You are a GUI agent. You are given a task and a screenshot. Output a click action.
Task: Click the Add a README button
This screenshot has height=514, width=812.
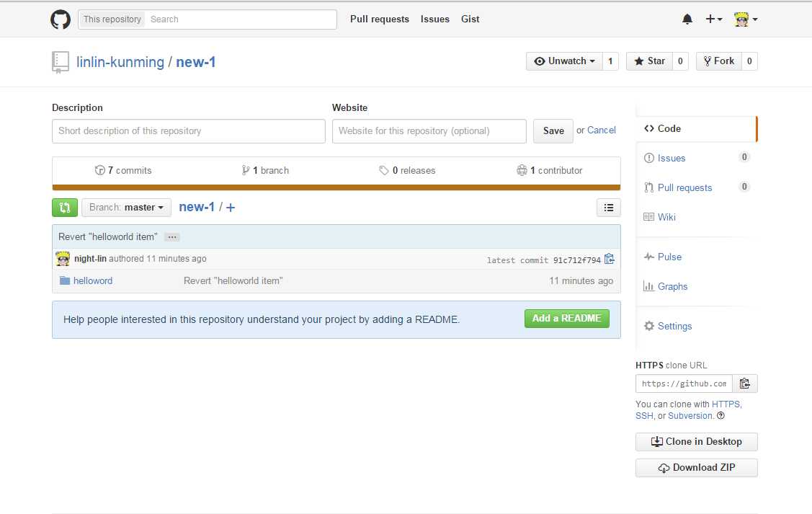pyautogui.click(x=567, y=319)
